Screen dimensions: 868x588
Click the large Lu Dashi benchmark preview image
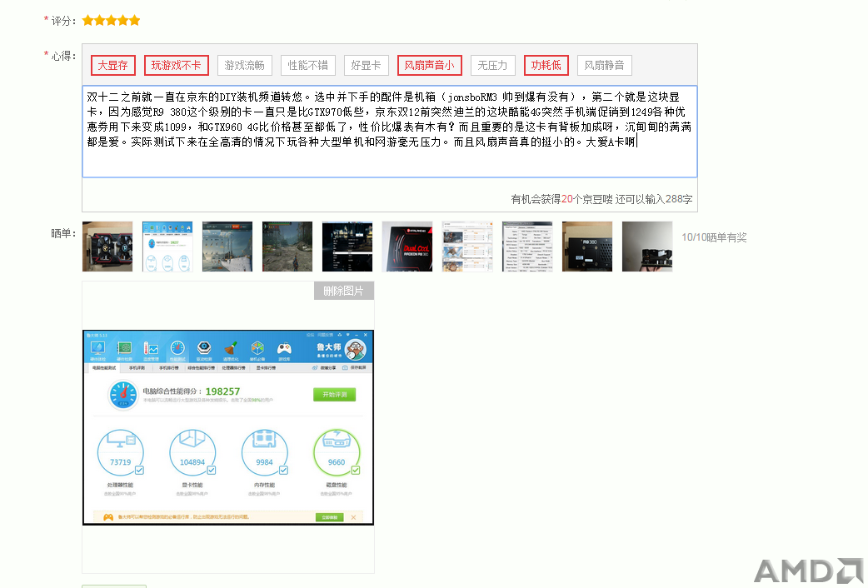pos(228,427)
